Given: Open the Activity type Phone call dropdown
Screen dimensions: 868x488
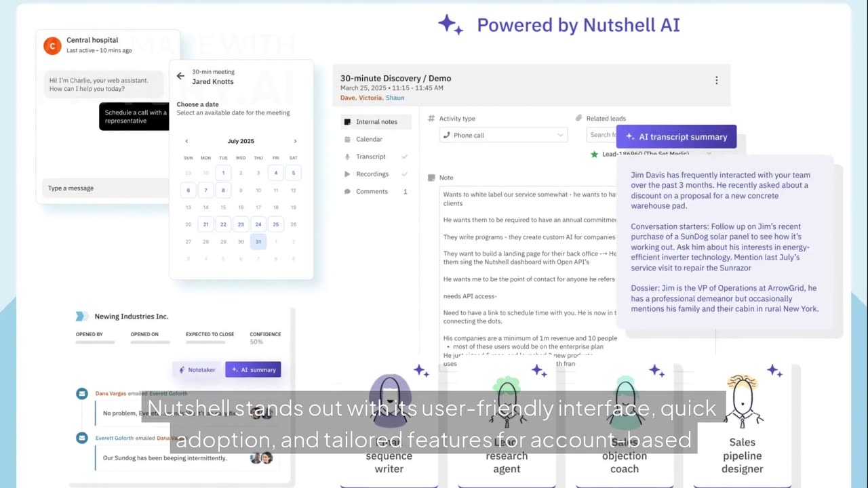Looking at the screenshot, I should tap(503, 135).
